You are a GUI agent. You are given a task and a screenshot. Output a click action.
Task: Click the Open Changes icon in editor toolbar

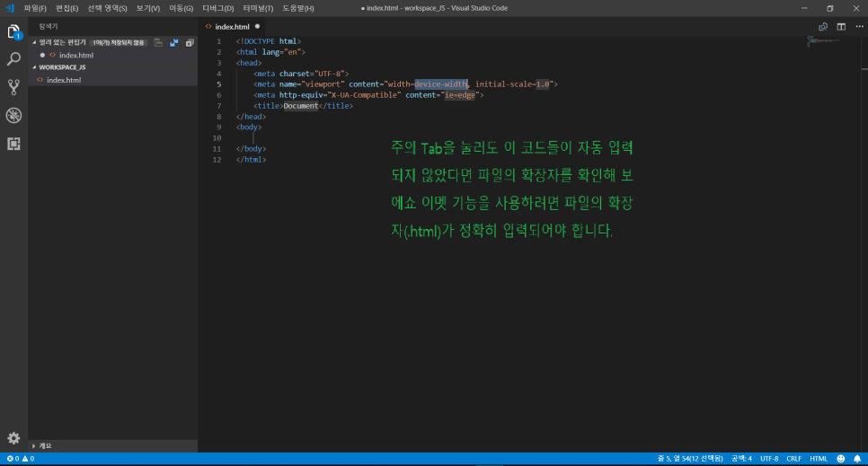click(823, 27)
